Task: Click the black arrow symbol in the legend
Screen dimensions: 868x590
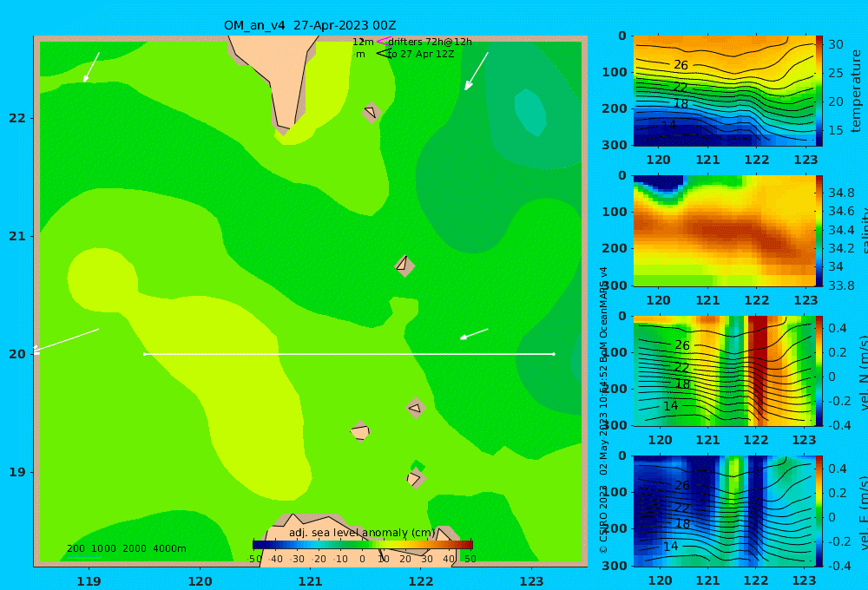Action: tap(384, 54)
